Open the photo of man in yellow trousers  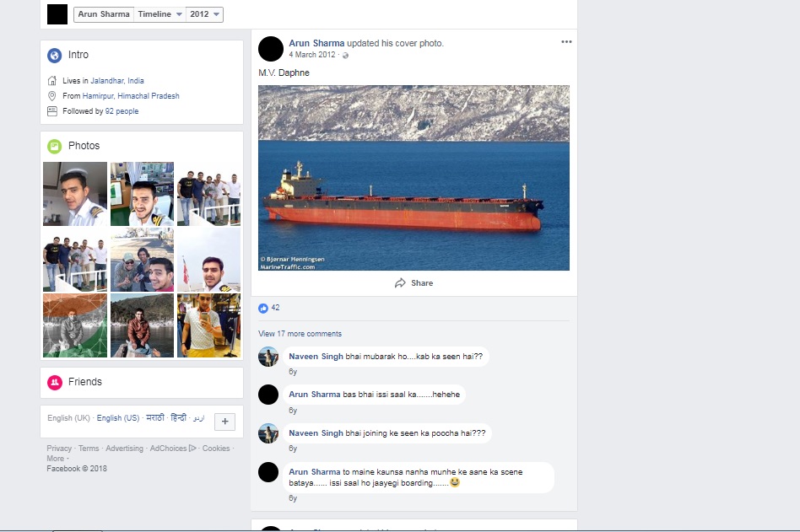click(x=208, y=325)
